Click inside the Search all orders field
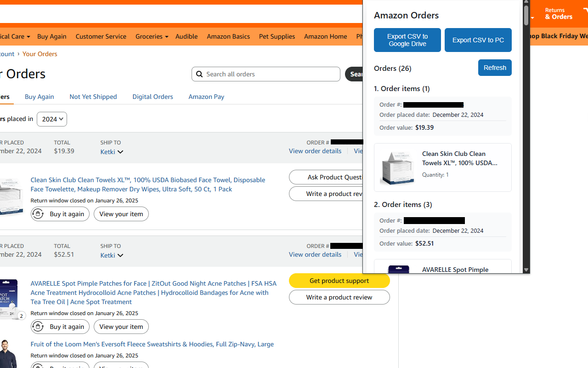The width and height of the screenshot is (588, 368). coord(266,74)
